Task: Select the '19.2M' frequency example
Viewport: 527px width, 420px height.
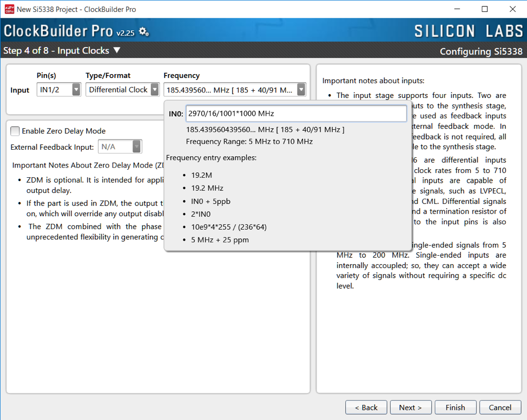Action: point(202,175)
